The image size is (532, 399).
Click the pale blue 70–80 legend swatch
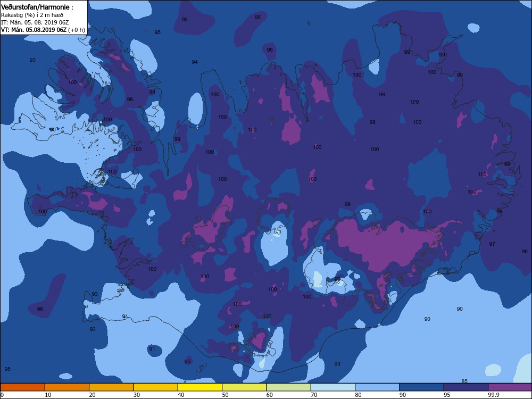click(333, 387)
